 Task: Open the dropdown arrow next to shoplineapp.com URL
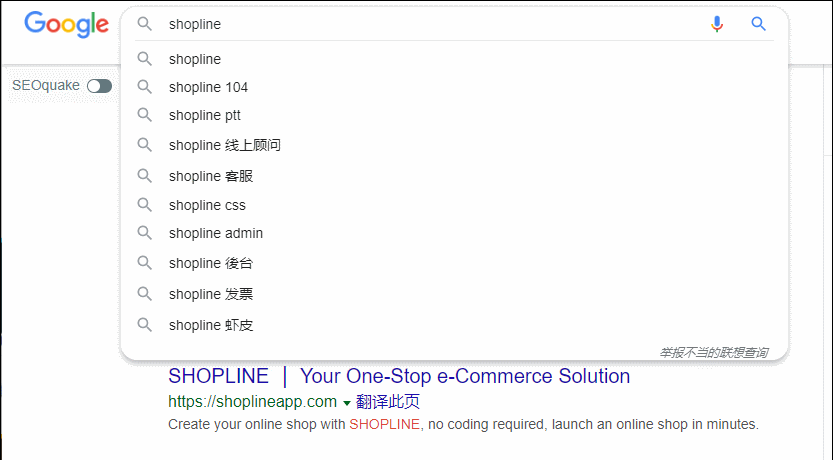pyautogui.click(x=347, y=403)
